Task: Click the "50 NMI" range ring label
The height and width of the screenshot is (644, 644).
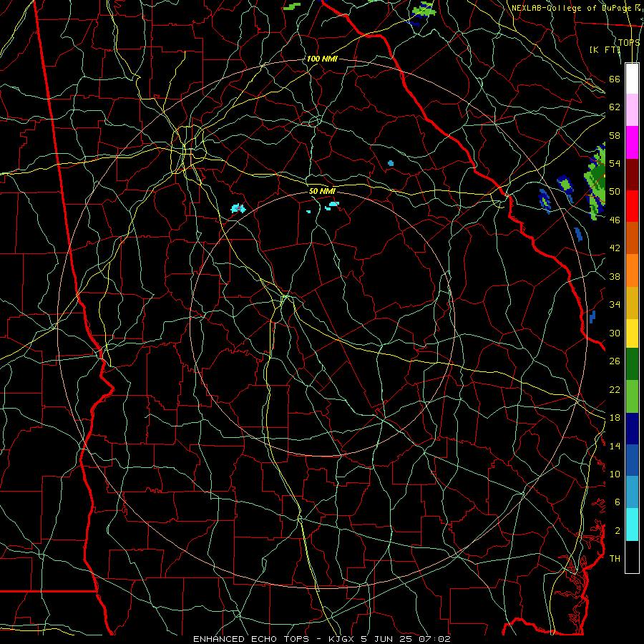Action: tap(322, 191)
